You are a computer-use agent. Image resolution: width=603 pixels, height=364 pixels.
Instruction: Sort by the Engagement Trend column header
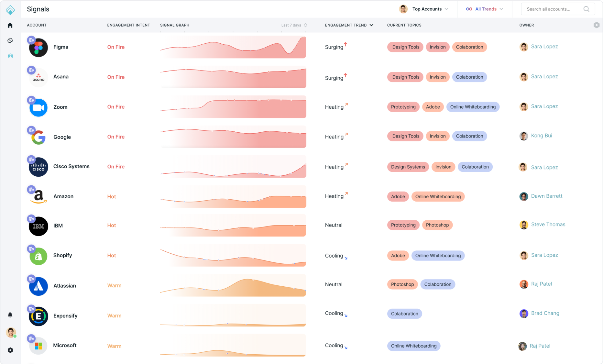tap(349, 25)
